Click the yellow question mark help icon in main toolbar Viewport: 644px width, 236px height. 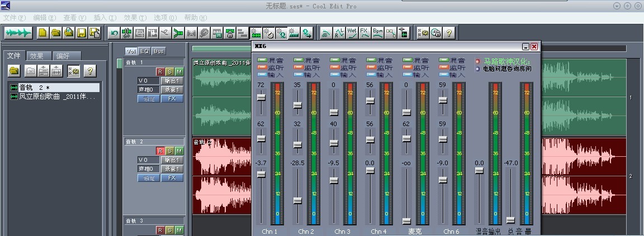tap(449, 32)
